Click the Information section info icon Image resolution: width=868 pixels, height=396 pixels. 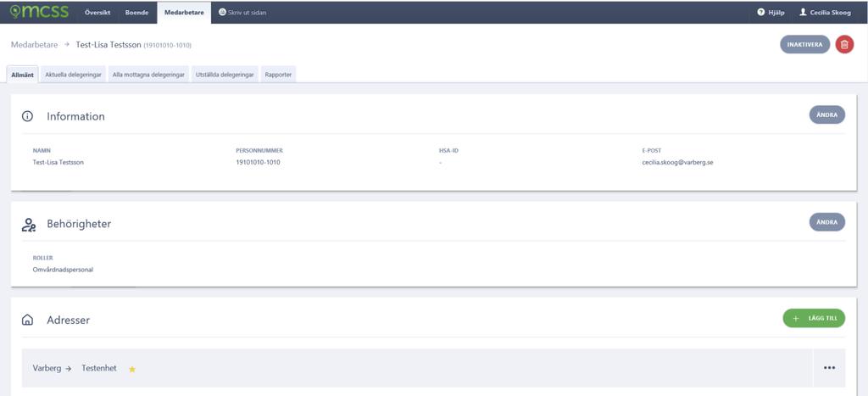coord(27,116)
